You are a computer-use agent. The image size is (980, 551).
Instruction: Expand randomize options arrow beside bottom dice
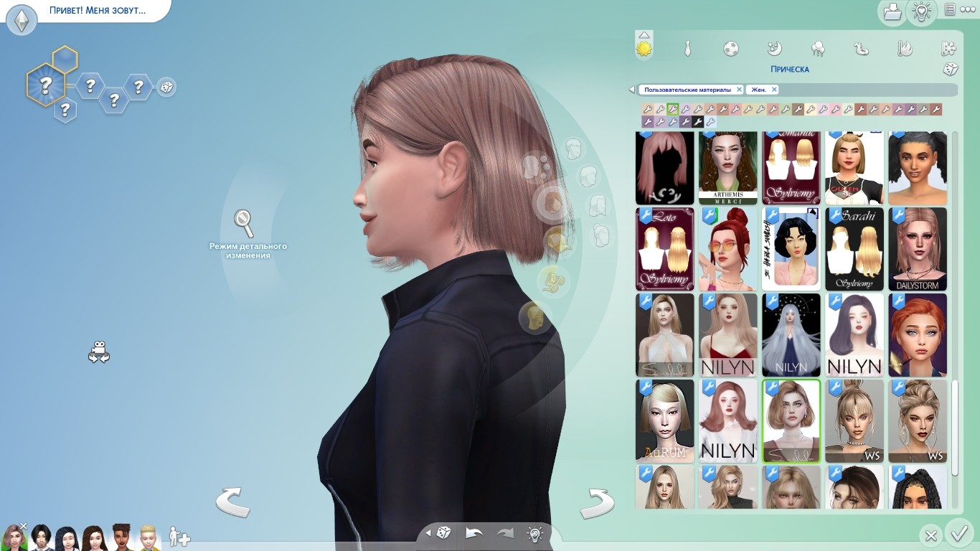[428, 533]
